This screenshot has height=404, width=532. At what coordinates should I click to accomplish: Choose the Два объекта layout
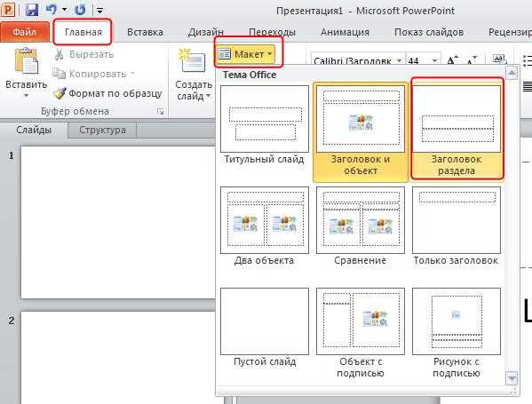coord(265,226)
